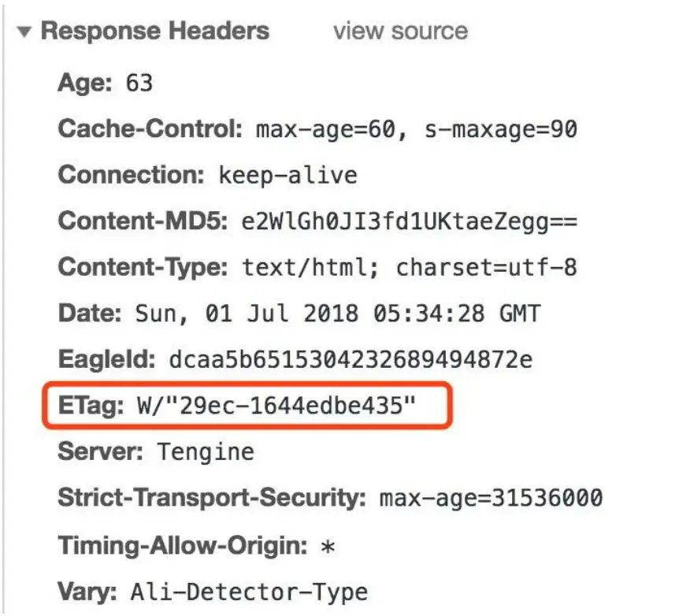Select the Strict-Transport-Security max-age value
The image size is (679, 616).
click(491, 498)
